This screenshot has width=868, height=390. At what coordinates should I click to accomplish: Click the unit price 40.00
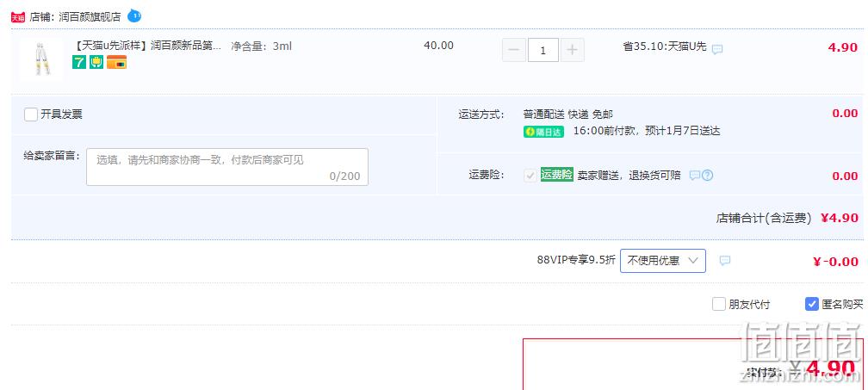pos(438,46)
